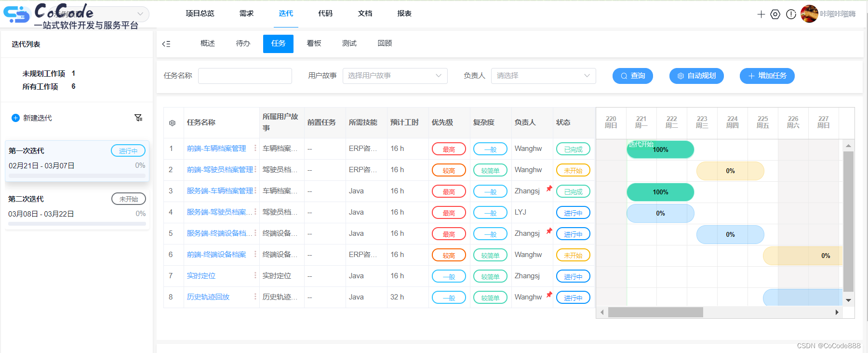Open task link 历史轨迹回放
This screenshot has width=868, height=353.
coord(208,297)
